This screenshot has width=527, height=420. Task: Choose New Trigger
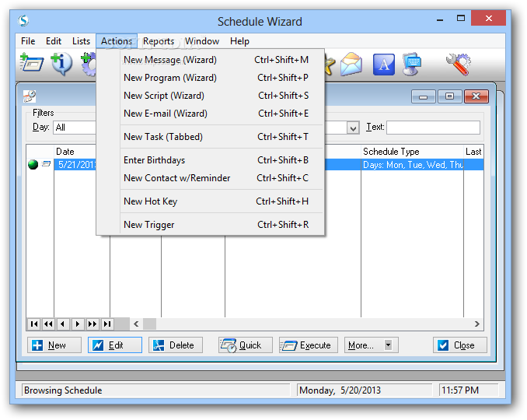(x=211, y=224)
